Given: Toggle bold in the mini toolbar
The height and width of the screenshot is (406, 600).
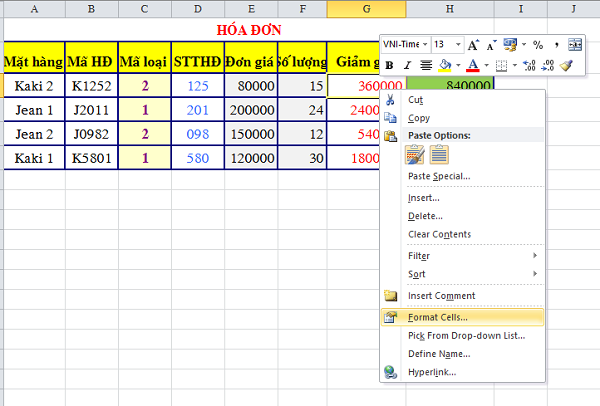Looking at the screenshot, I should point(390,65).
